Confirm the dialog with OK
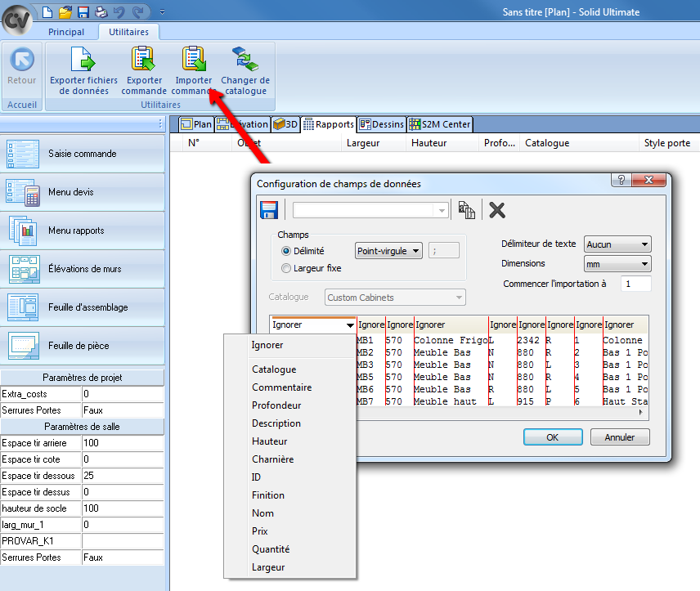Viewport: 700px width, 591px height. tap(553, 437)
